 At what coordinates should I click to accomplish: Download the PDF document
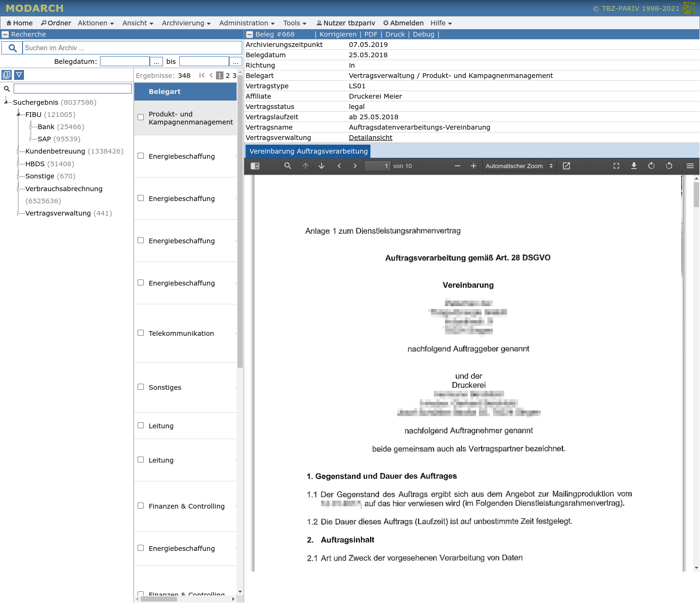coord(634,166)
